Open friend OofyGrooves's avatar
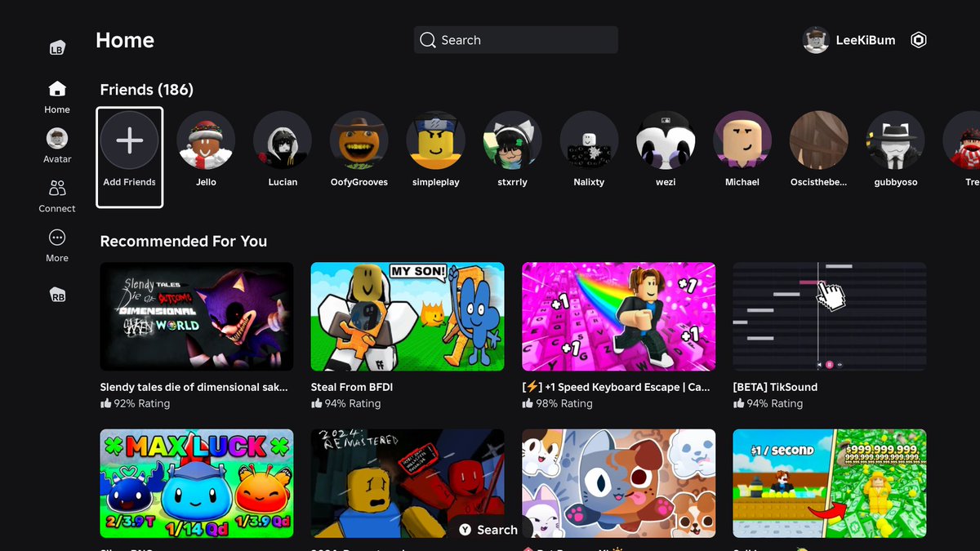Viewport: 980px width, 551px height. tap(359, 140)
